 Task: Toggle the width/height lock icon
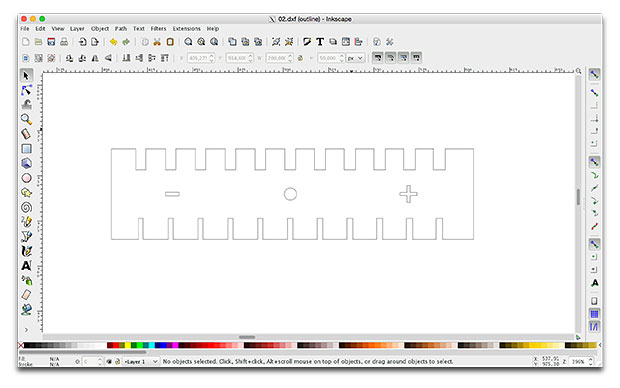point(301,58)
